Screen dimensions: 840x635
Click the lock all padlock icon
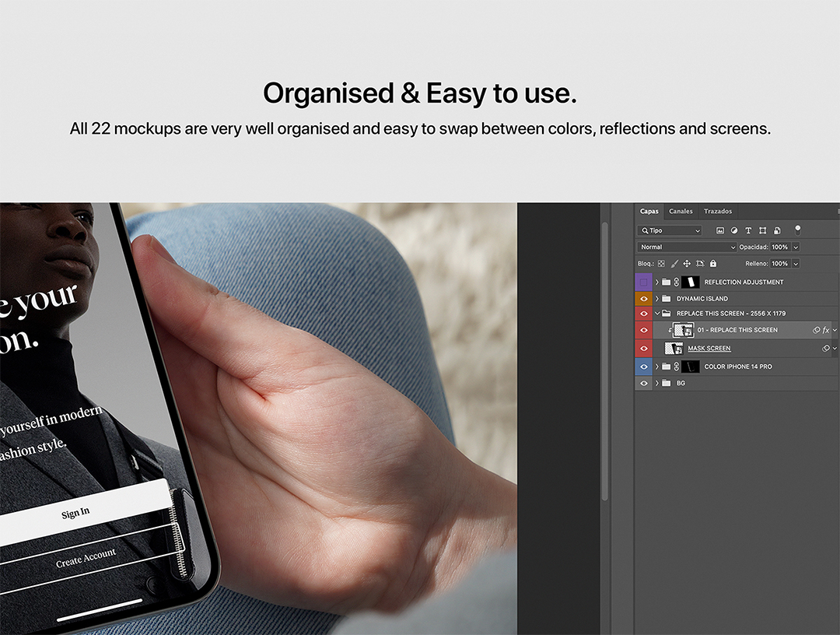point(712,264)
